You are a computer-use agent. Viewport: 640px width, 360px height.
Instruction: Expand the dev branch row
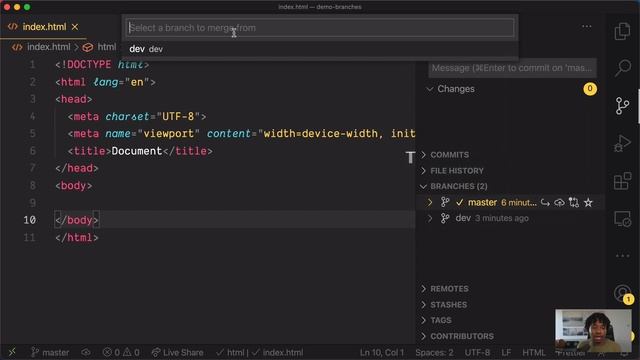point(429,218)
